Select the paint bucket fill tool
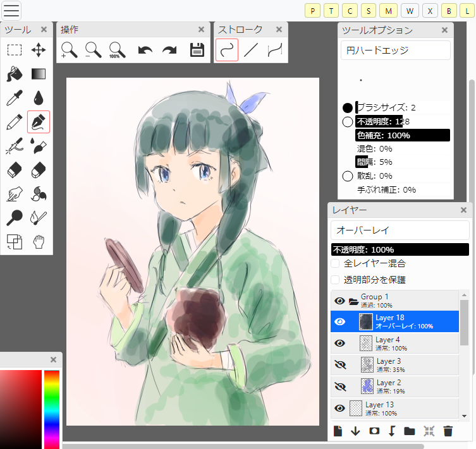Screen dimensions: 476x449 coord(15,74)
